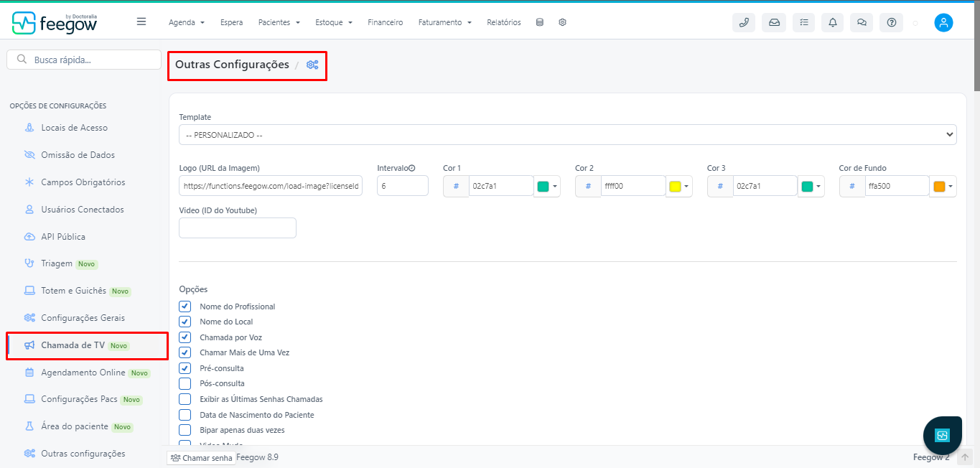
Task: Click the Intervalo info icon
Action: pos(412,168)
